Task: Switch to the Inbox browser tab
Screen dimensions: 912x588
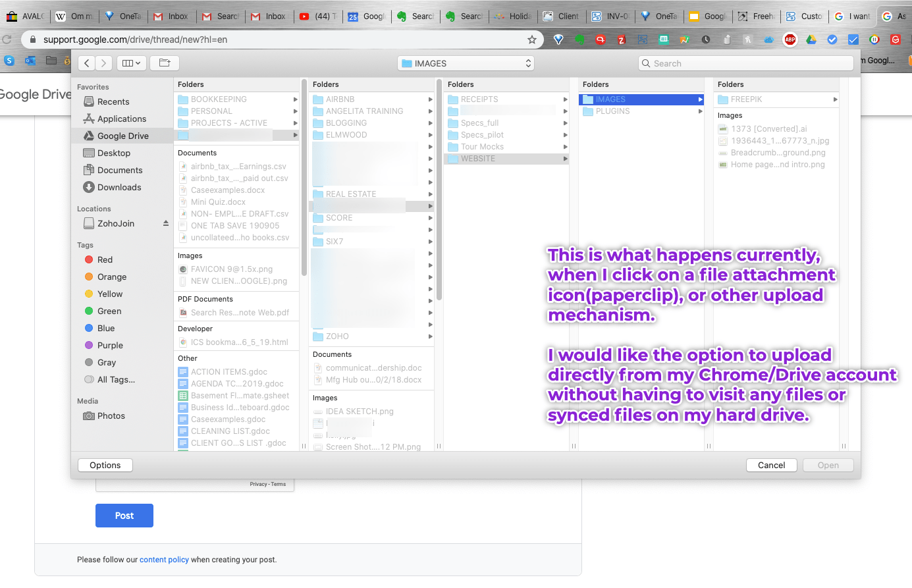Action: click(172, 16)
